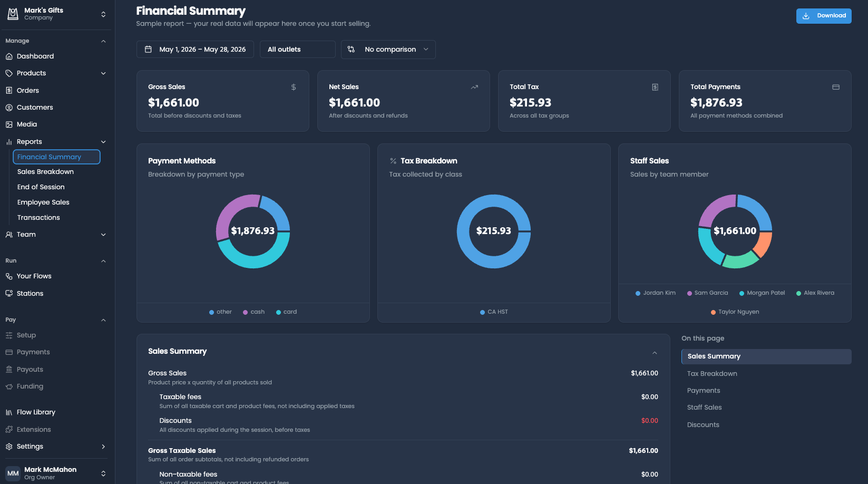Toggle the 'other' payment legend dot
868x484 pixels.
coord(211,312)
